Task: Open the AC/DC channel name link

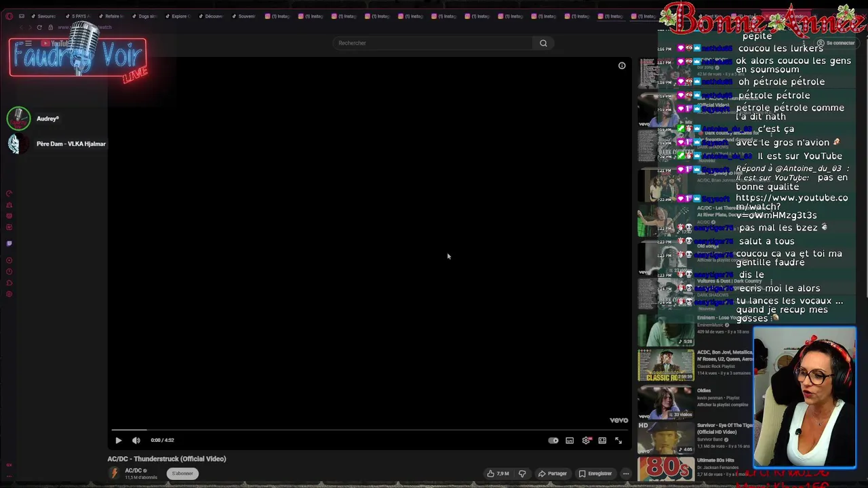Action: (x=133, y=470)
